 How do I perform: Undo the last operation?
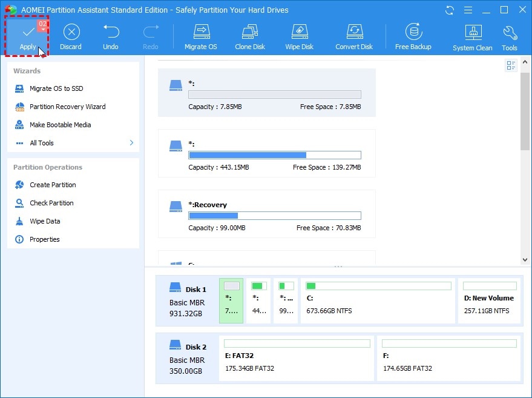click(x=111, y=37)
